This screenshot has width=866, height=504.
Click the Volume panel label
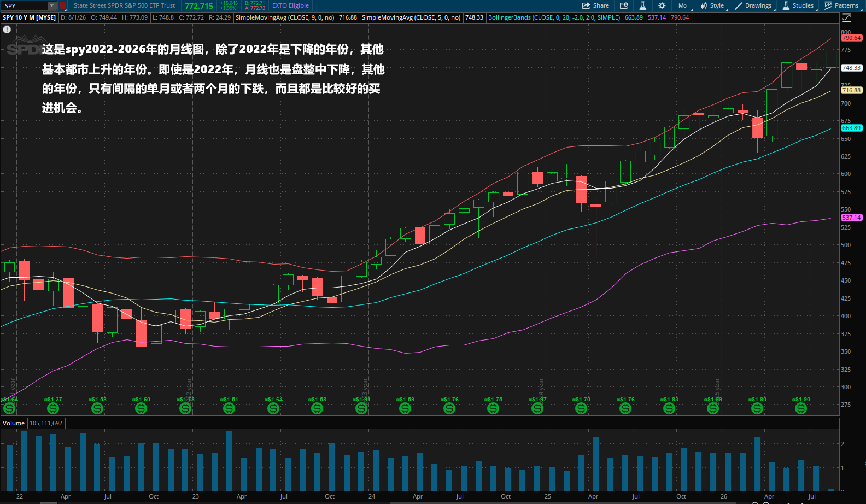[x=14, y=423]
